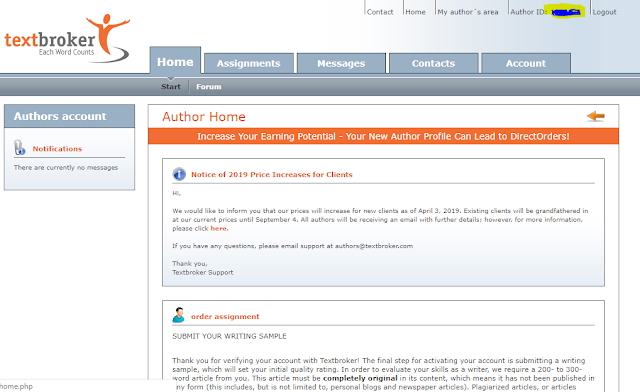Click the 'Textbroker Support' signature text
The width and height of the screenshot is (640, 392).
(x=202, y=272)
